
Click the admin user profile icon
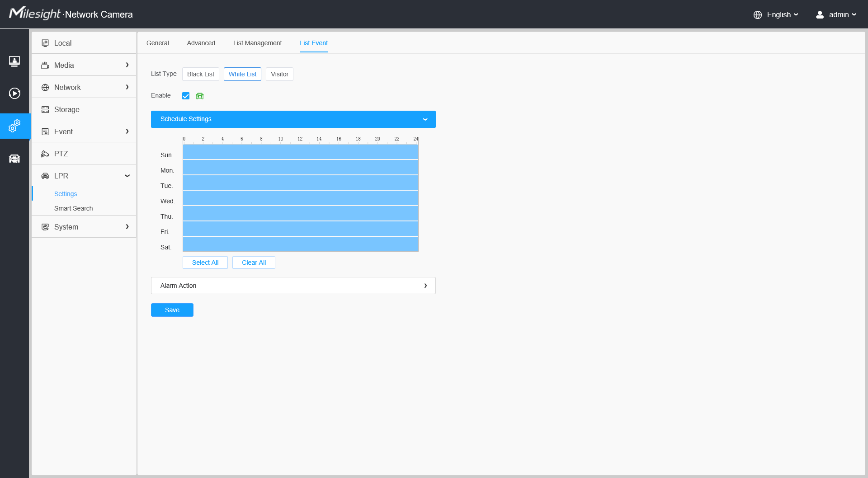tap(820, 15)
